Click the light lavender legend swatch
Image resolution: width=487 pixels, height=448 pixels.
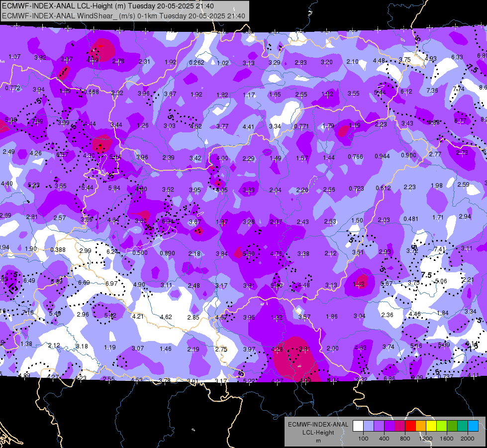tap(369, 426)
